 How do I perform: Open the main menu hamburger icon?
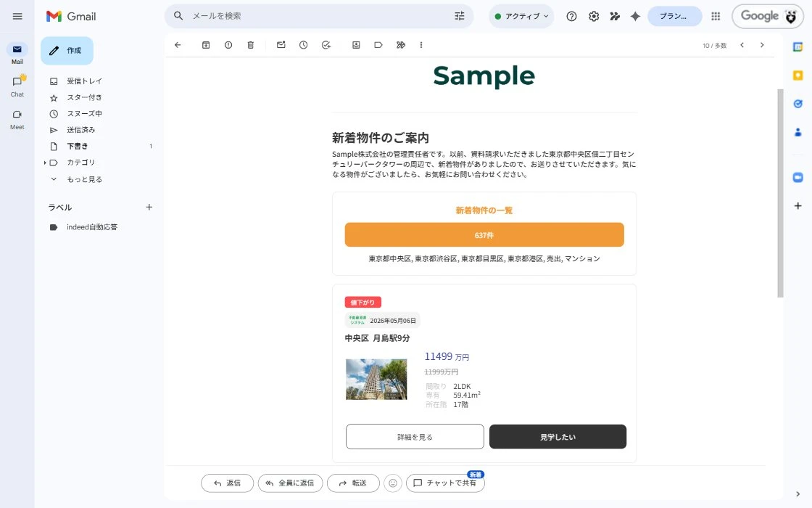17,16
